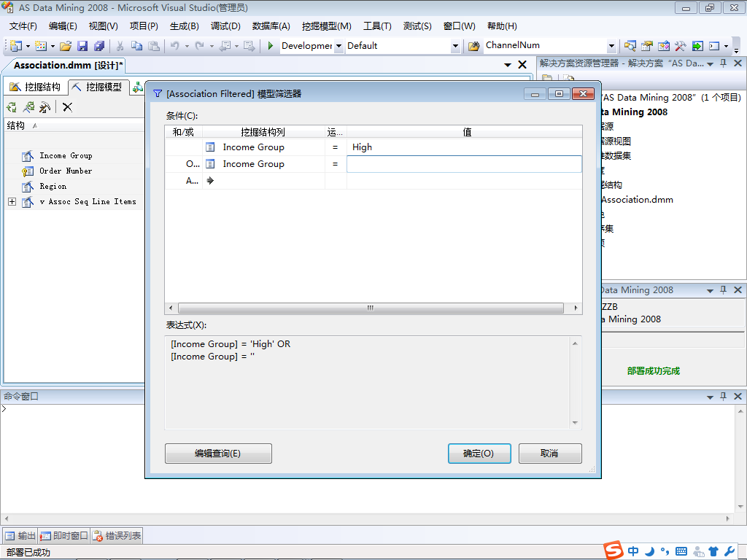Click the first process icon in mining model toolbar
The height and width of the screenshot is (560, 747).
click(12, 107)
